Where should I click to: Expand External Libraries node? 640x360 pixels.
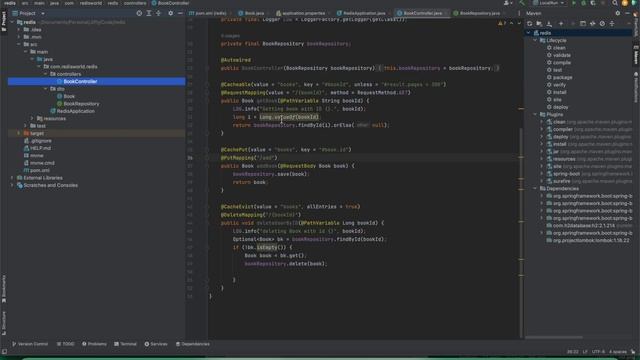(12, 178)
